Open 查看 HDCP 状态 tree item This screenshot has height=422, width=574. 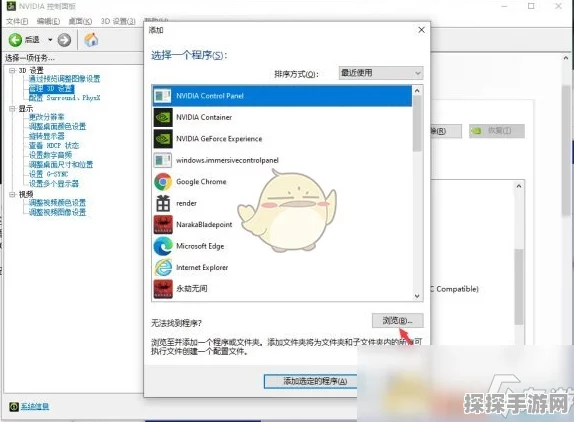tap(54, 146)
